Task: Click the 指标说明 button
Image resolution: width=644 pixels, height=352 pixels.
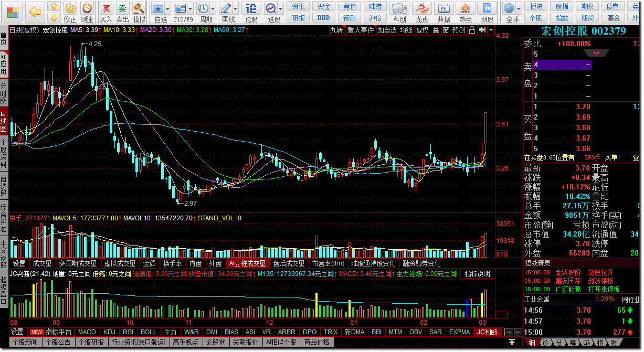Action: click(x=478, y=274)
